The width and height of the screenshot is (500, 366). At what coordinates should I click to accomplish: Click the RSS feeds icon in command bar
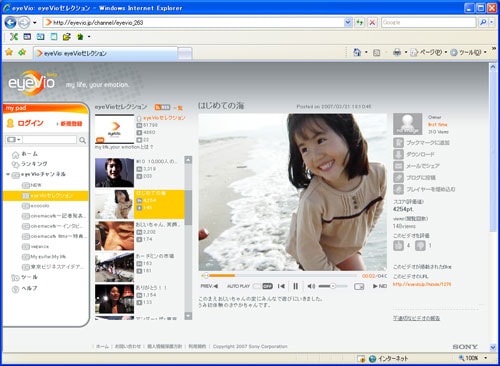point(377,53)
